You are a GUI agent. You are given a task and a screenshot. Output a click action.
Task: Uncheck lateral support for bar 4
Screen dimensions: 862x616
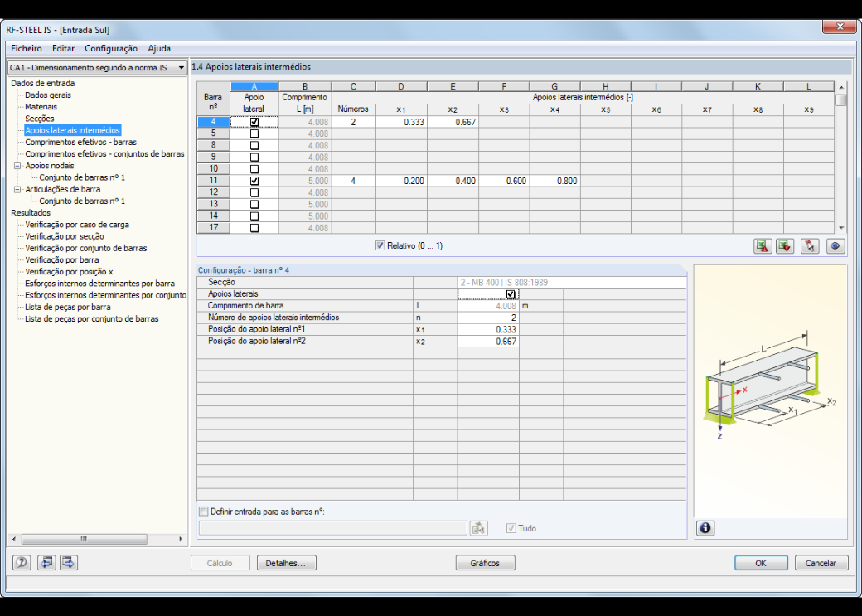(x=254, y=122)
